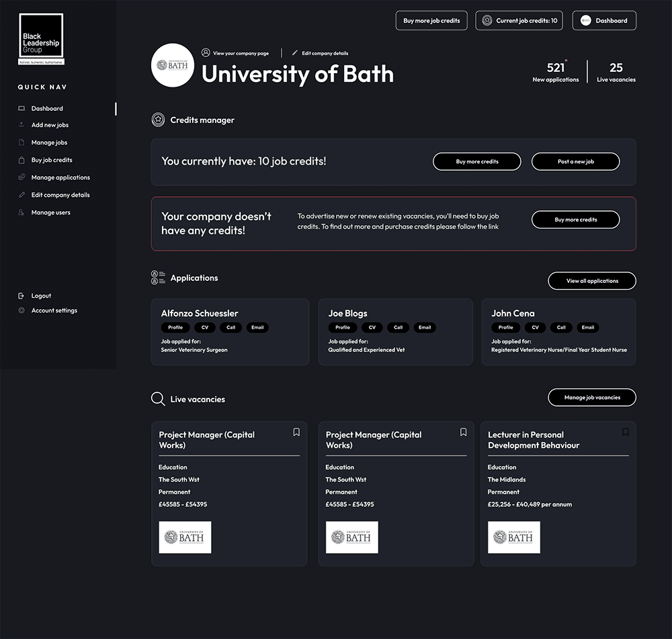The width and height of the screenshot is (672, 639).
Task: Email applicant John Cena
Action: tap(588, 328)
